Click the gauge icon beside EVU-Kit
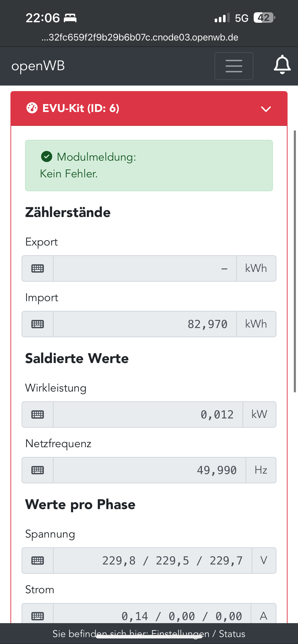298x644 pixels. pyautogui.click(x=32, y=108)
